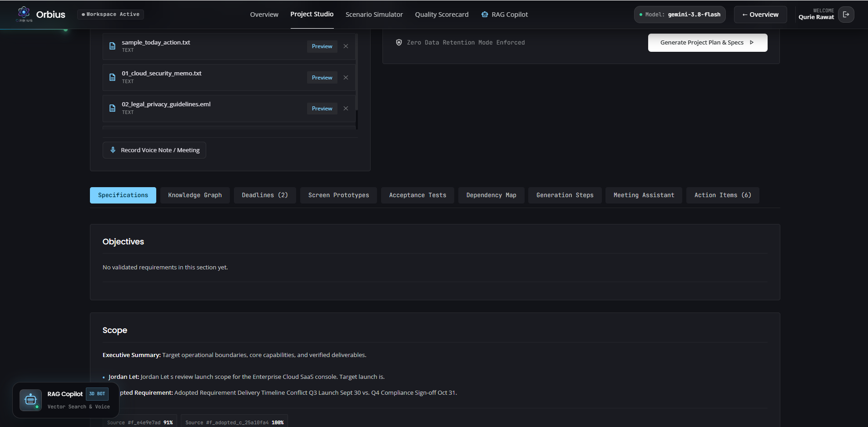Click the file icon for 01_cloud_security_memo.txt
This screenshot has width=868, height=427.
click(x=112, y=77)
